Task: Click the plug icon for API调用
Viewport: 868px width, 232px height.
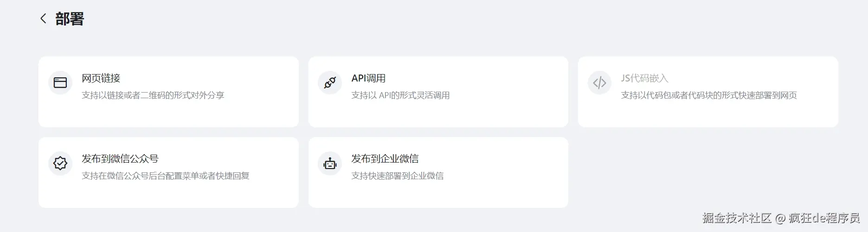Action: coord(330,83)
